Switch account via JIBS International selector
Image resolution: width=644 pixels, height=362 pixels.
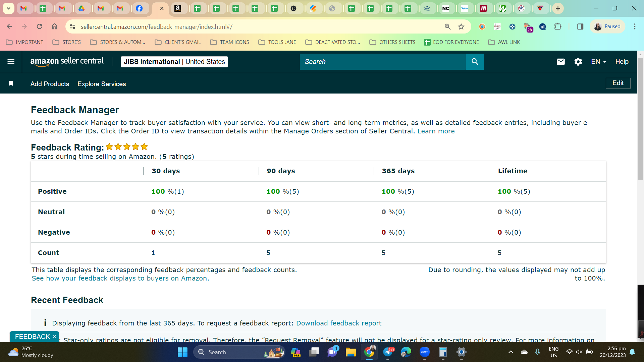coord(174,62)
